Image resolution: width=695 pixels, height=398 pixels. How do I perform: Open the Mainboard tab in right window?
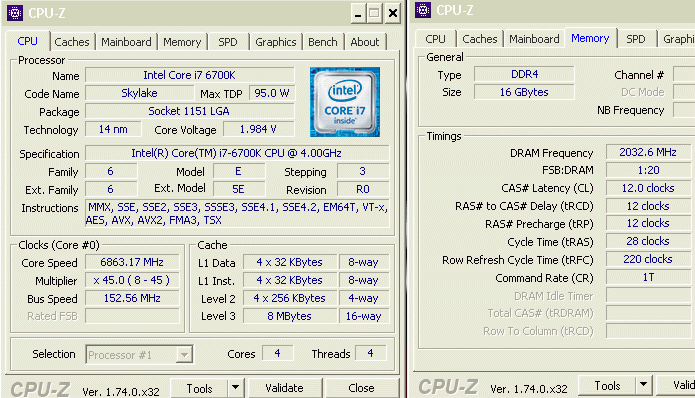pyautogui.click(x=534, y=39)
